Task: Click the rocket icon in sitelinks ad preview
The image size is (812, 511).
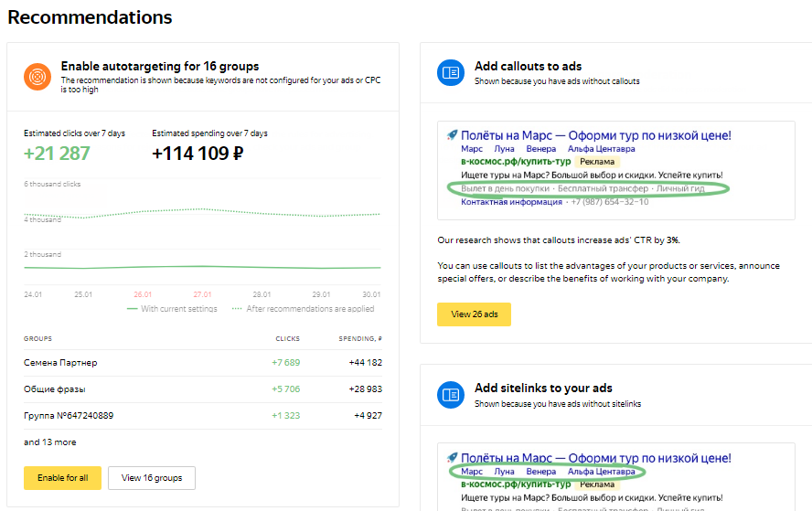Action: (452, 457)
